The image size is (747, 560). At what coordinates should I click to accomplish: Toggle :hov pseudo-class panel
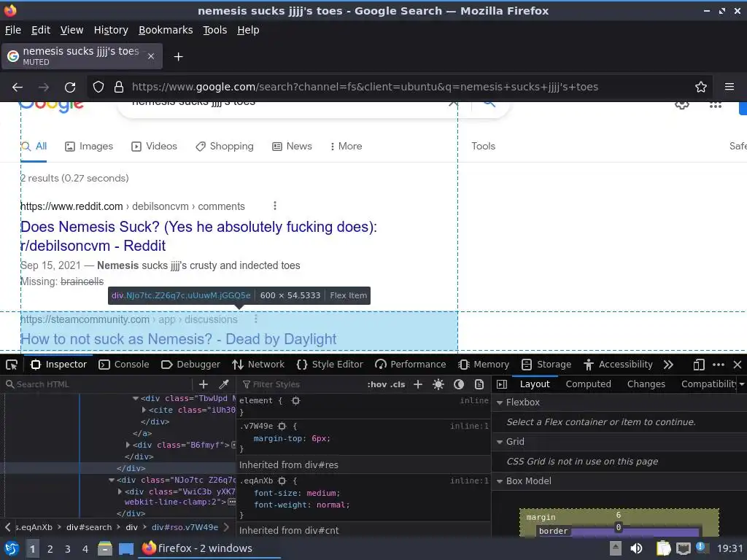[377, 384]
